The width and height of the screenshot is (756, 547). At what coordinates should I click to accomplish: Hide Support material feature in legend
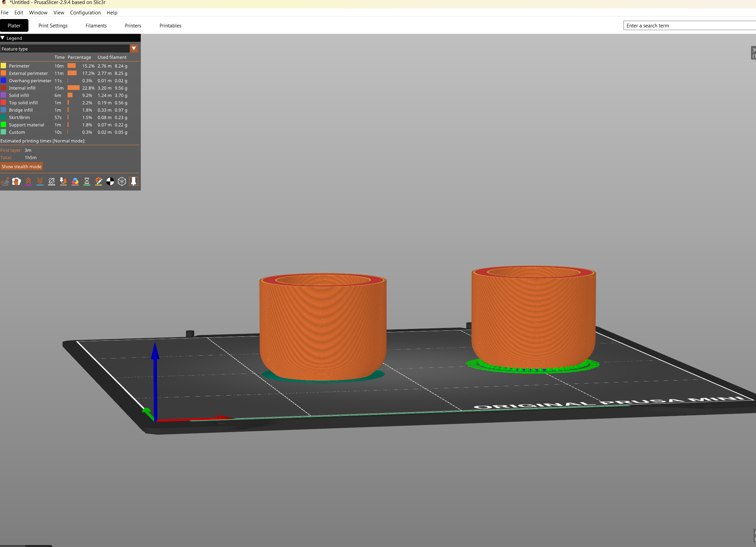point(26,125)
